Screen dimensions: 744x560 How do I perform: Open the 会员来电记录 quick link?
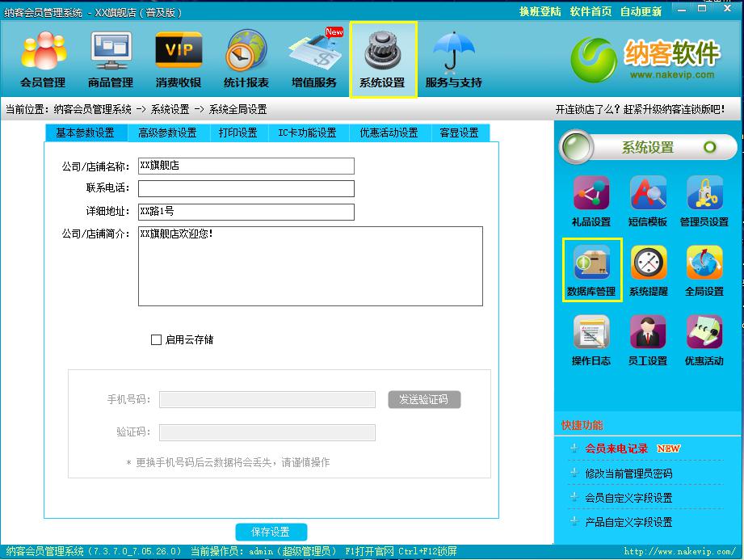pyautogui.click(x=616, y=448)
